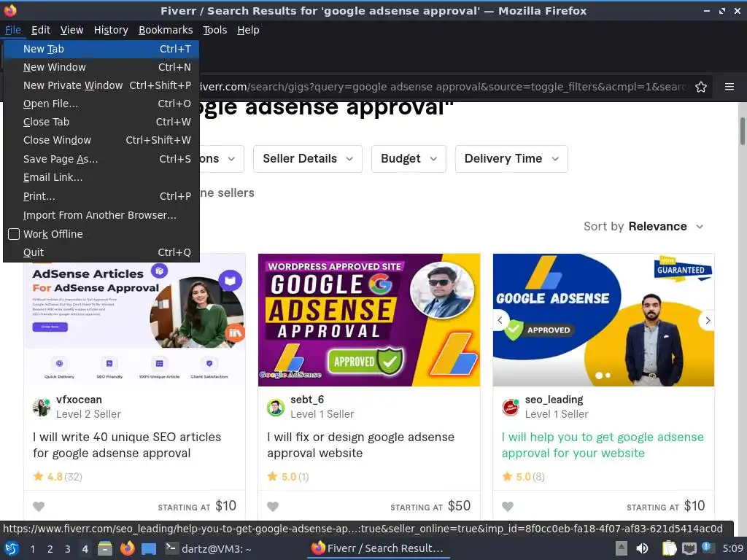Viewport: 747px width, 560px height.
Task: Select Quit from the File menu
Action: (101, 252)
